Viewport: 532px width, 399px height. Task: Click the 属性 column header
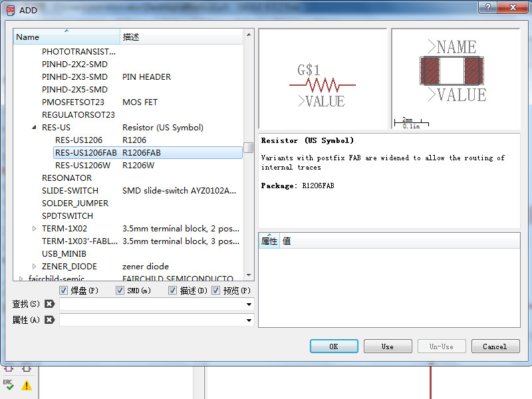point(269,241)
